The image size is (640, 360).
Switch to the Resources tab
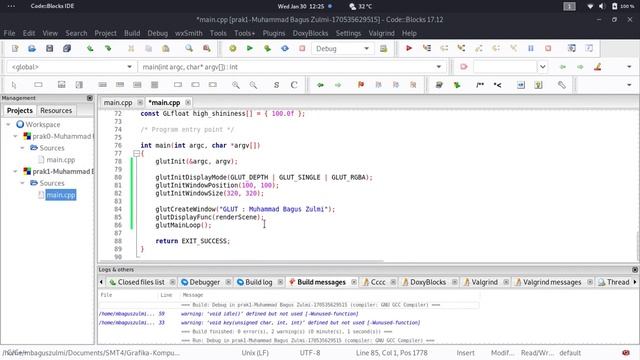56,111
